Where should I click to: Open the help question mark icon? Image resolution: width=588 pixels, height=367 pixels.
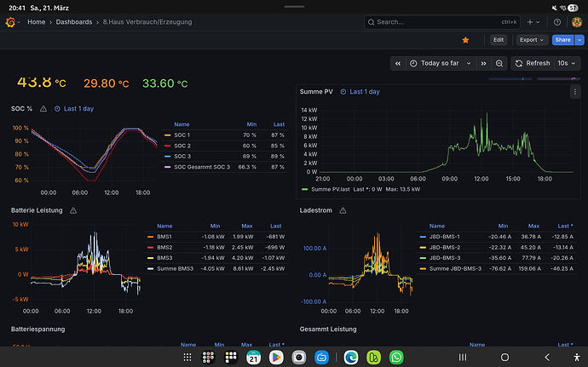tap(557, 22)
